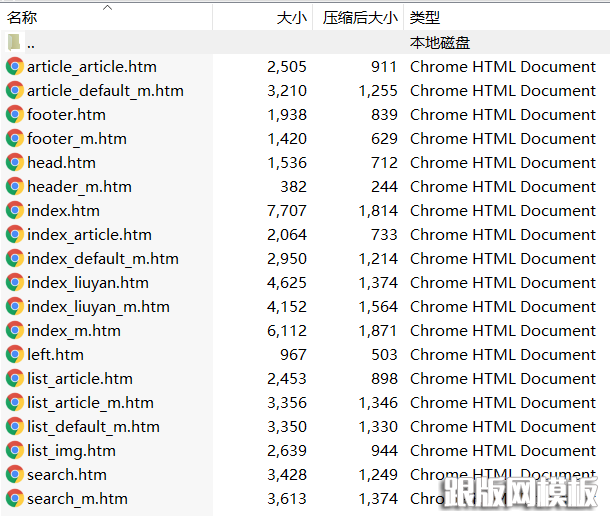The image size is (610, 516).
Task: Click the 压缩后大小 column header
Action: (360, 18)
